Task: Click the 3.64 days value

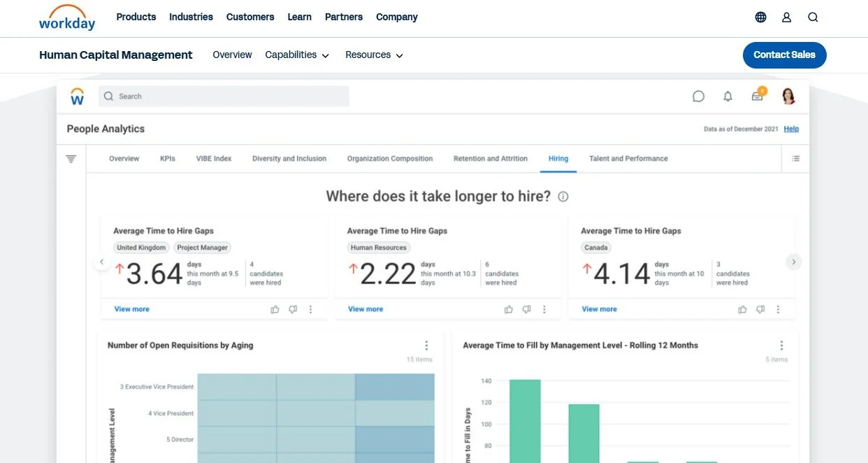Action: point(154,273)
